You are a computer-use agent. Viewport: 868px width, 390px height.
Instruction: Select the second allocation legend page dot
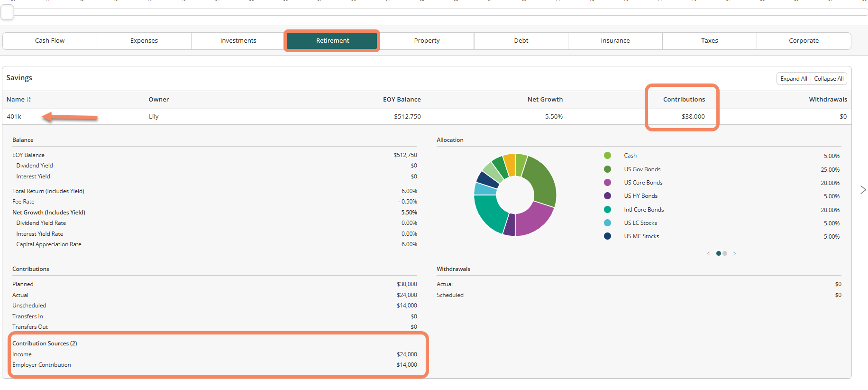[725, 253]
